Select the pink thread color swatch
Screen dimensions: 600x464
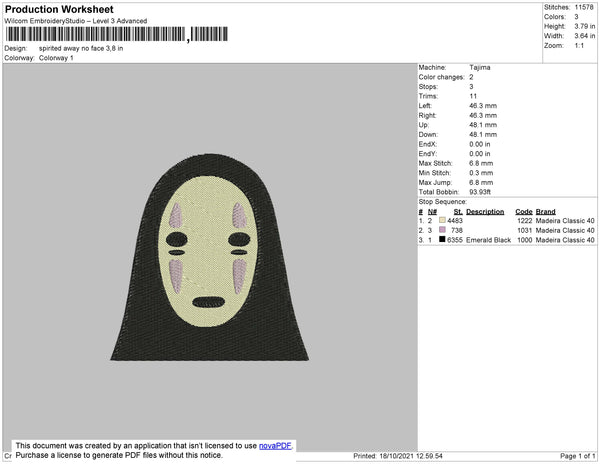pyautogui.click(x=442, y=230)
